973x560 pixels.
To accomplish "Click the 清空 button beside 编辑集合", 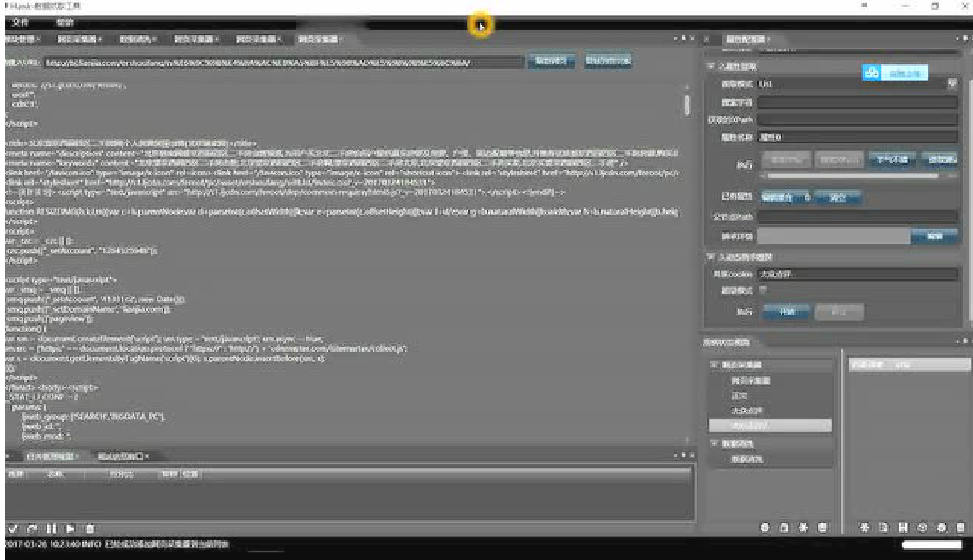I will 837,198.
